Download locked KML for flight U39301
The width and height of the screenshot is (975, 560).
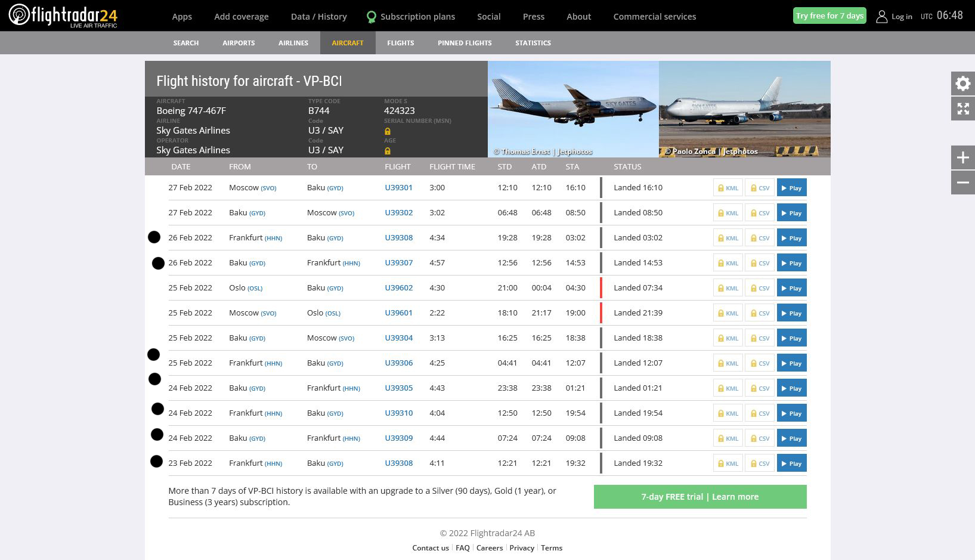pos(728,188)
